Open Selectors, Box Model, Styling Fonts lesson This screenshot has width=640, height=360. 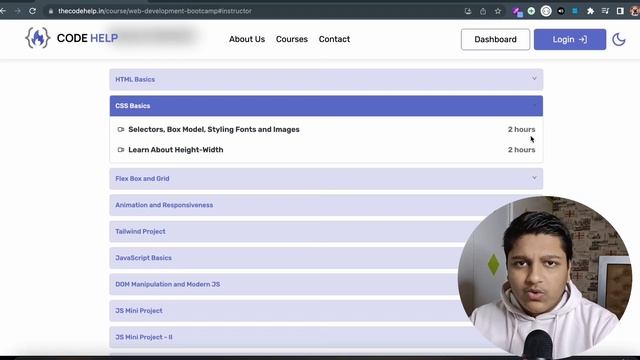[214, 129]
